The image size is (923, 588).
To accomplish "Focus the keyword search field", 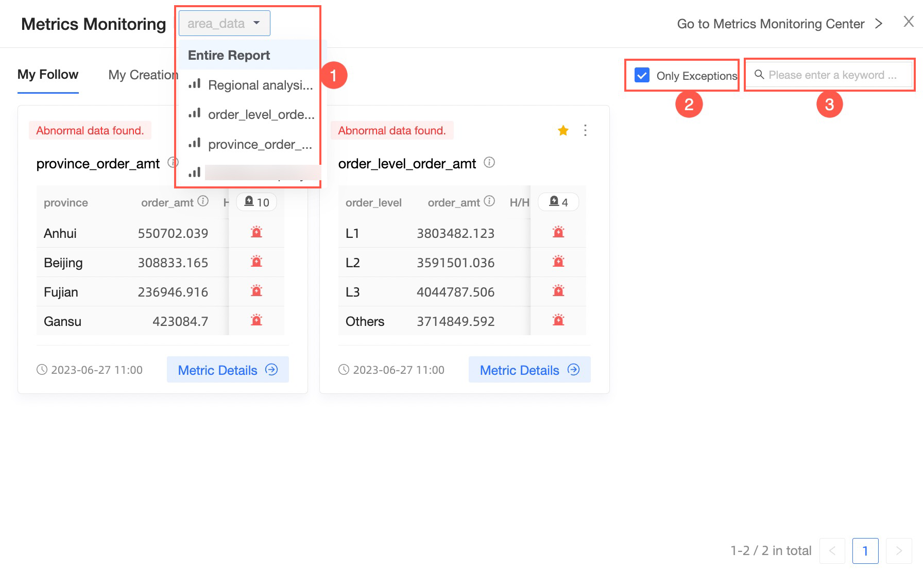I will click(x=830, y=75).
